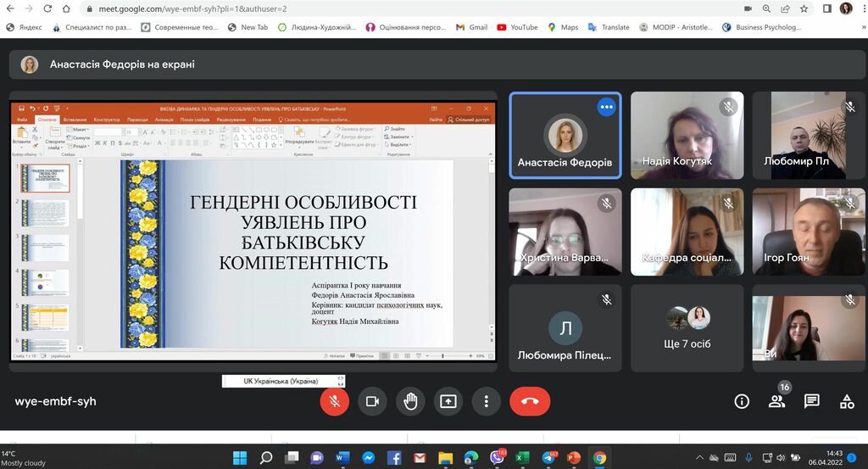The width and height of the screenshot is (868, 469).
Task: Click the Translate bookmark
Action: click(609, 27)
